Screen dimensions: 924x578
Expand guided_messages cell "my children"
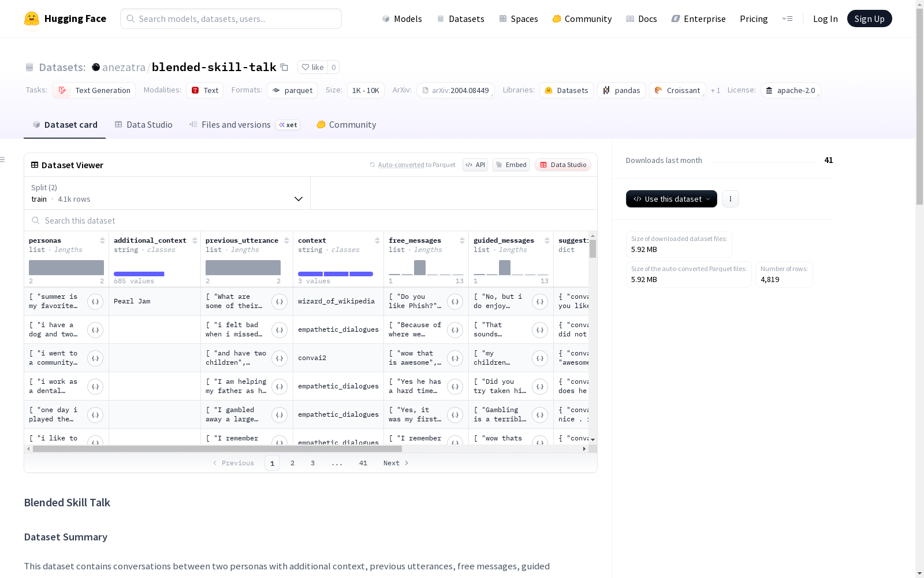(540, 358)
